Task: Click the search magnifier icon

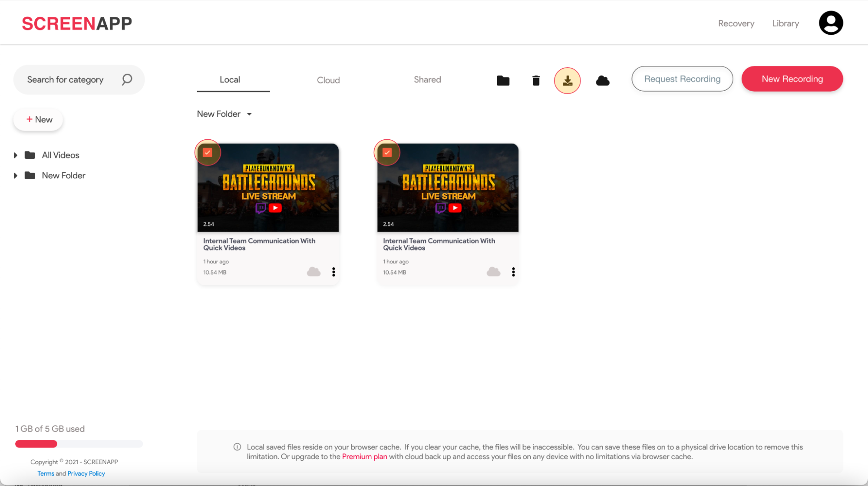Action: coord(127,79)
